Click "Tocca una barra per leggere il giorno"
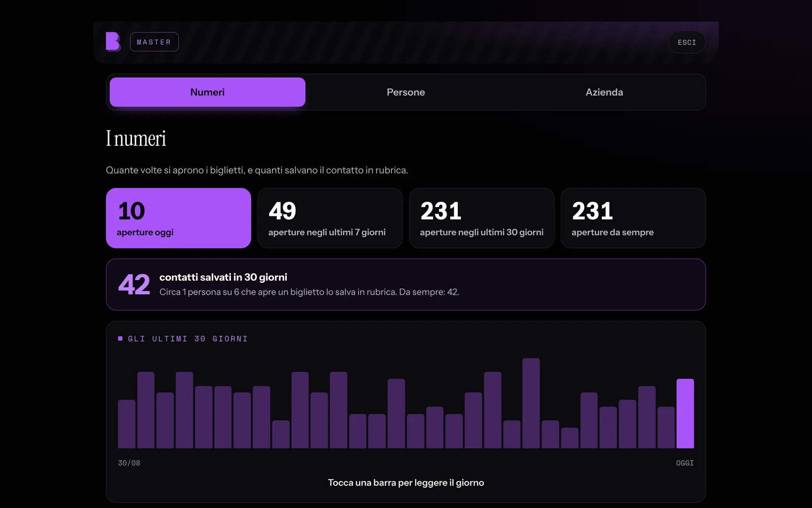This screenshot has width=812, height=508. pyautogui.click(x=406, y=483)
